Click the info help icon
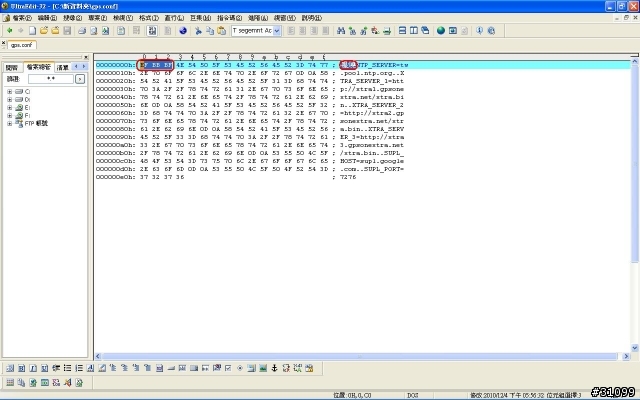The height and width of the screenshot is (400, 640). point(480,31)
